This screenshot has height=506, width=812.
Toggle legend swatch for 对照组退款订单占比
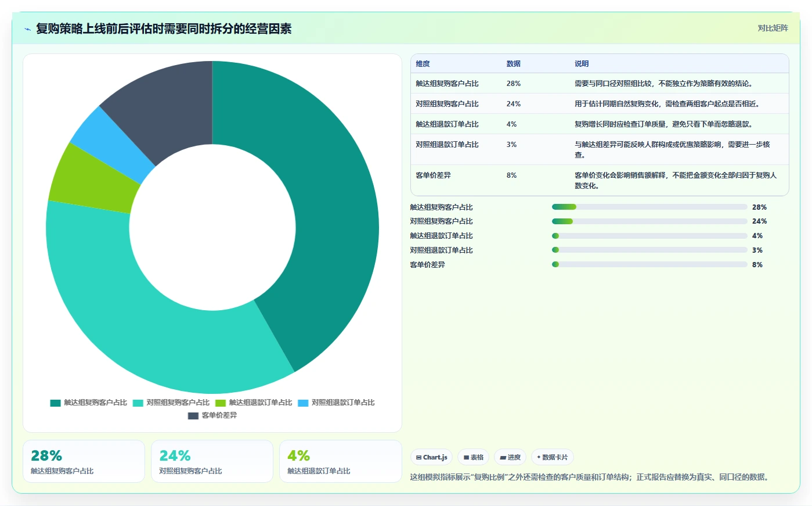tap(303, 403)
